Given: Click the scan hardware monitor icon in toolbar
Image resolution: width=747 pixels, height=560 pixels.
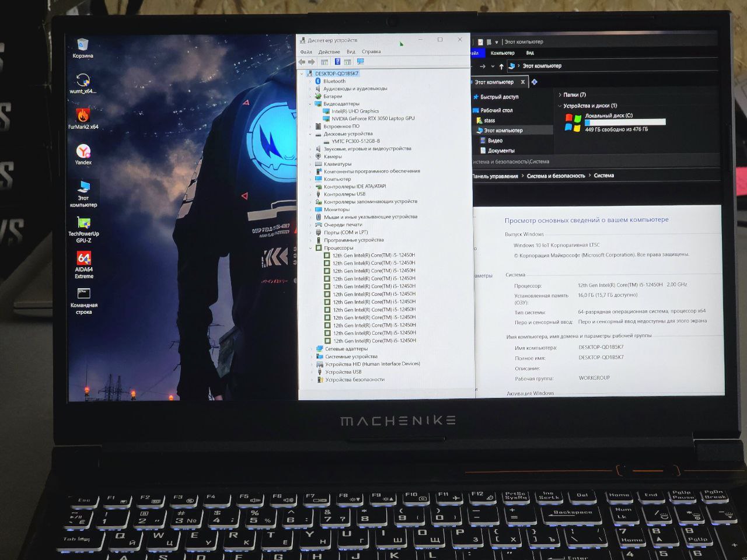Looking at the screenshot, I should [360, 62].
